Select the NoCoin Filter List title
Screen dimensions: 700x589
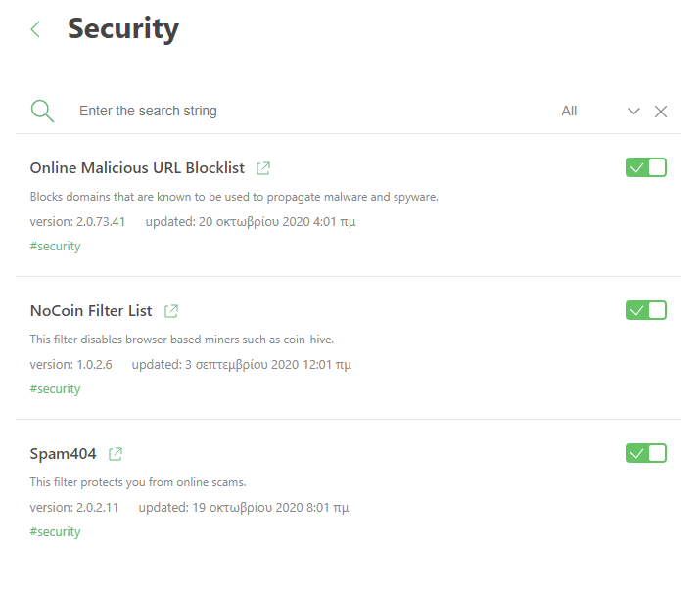(x=91, y=311)
